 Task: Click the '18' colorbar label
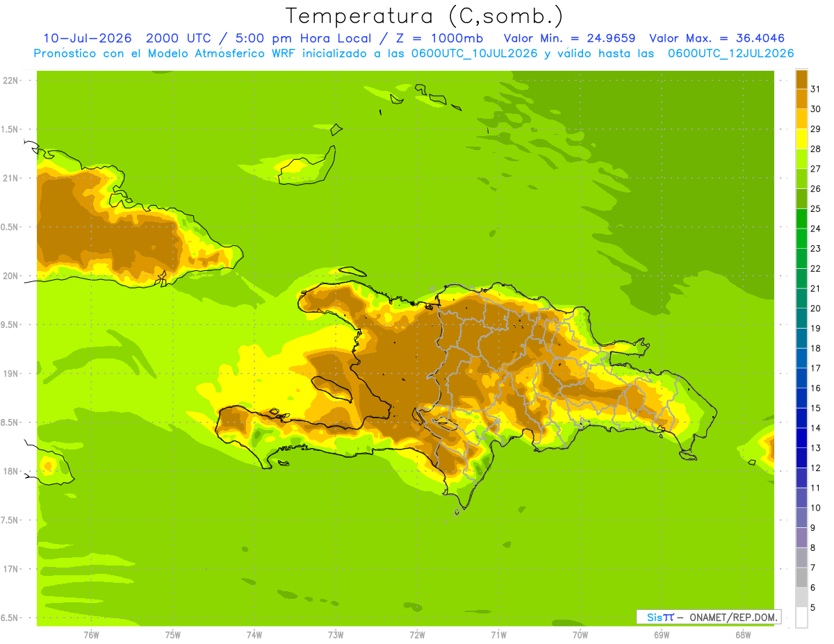pyautogui.click(x=816, y=348)
